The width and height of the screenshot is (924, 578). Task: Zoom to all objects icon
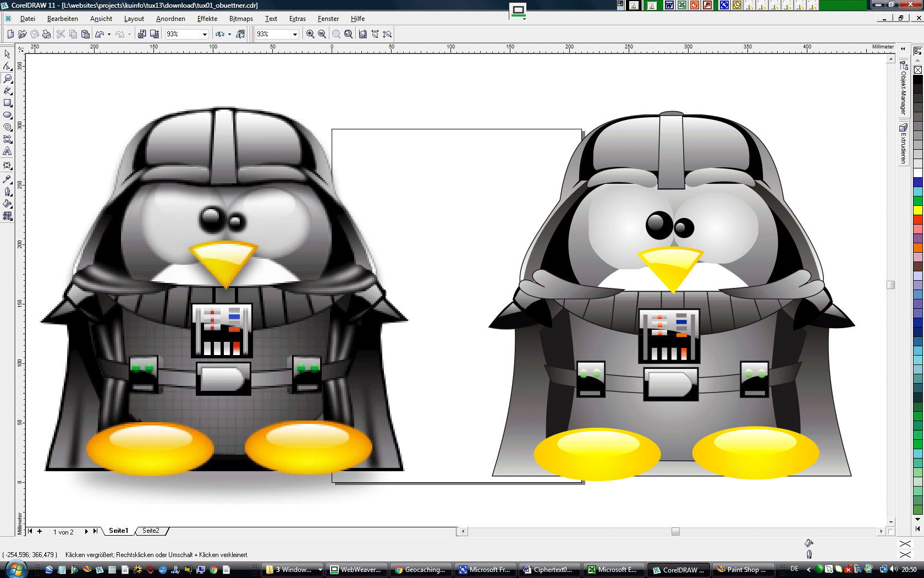coord(349,34)
